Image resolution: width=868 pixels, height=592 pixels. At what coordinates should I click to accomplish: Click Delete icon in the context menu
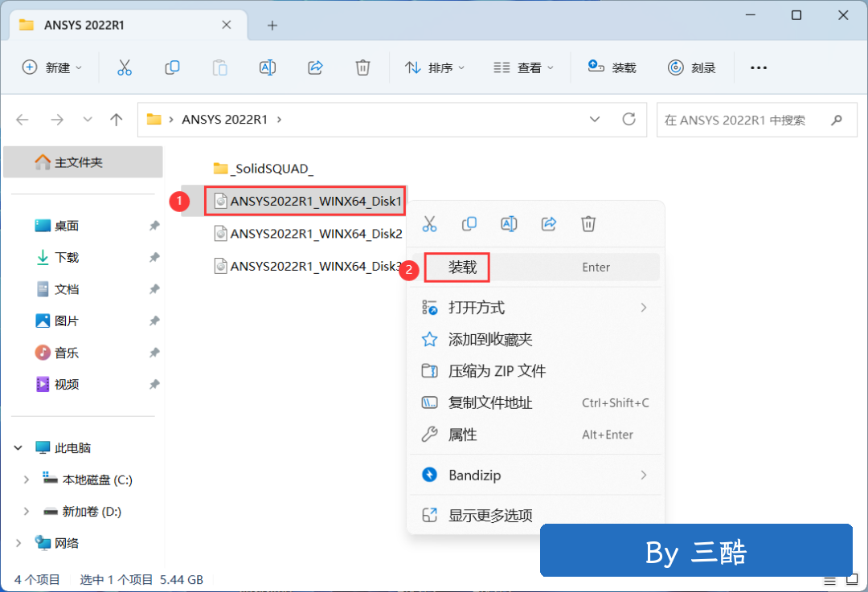click(588, 223)
